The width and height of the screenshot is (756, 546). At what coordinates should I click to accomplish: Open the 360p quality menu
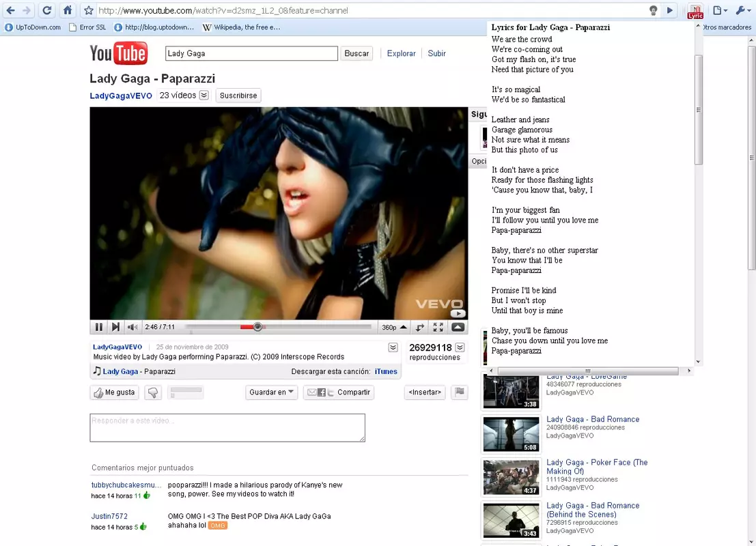pyautogui.click(x=394, y=327)
